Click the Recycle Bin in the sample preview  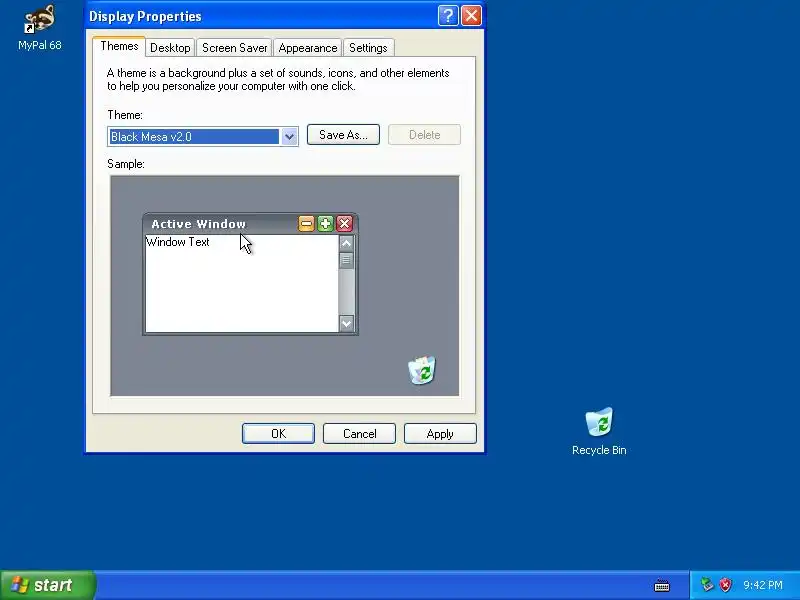pos(421,370)
